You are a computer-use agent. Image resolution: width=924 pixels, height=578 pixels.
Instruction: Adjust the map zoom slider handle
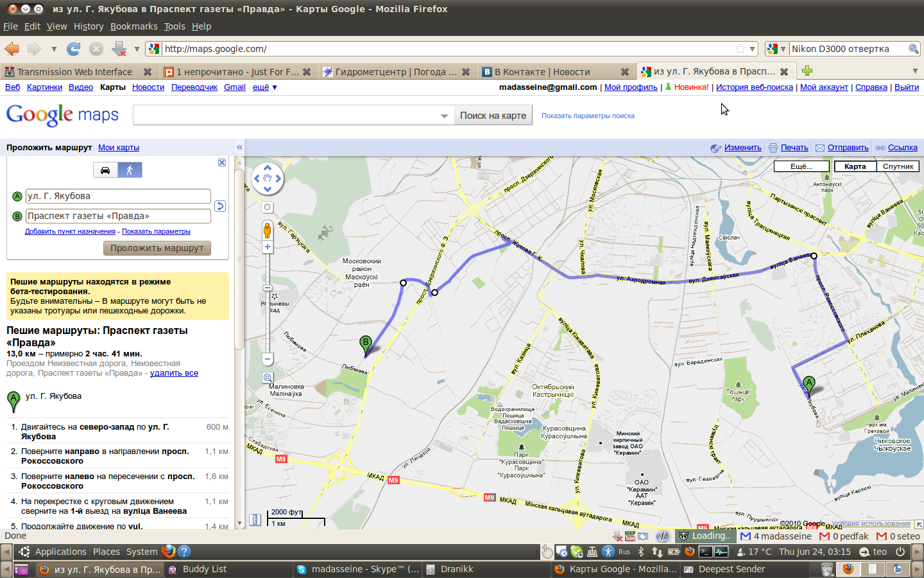pyautogui.click(x=268, y=288)
